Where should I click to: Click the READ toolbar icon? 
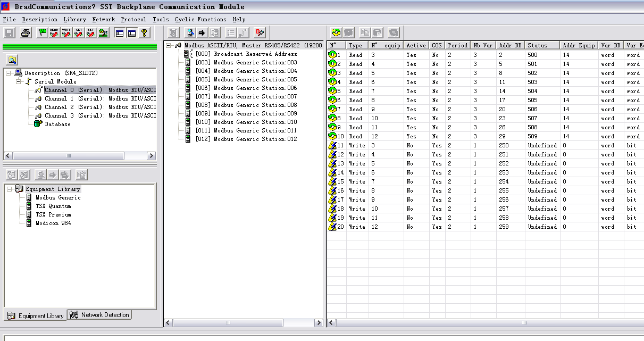(54, 33)
